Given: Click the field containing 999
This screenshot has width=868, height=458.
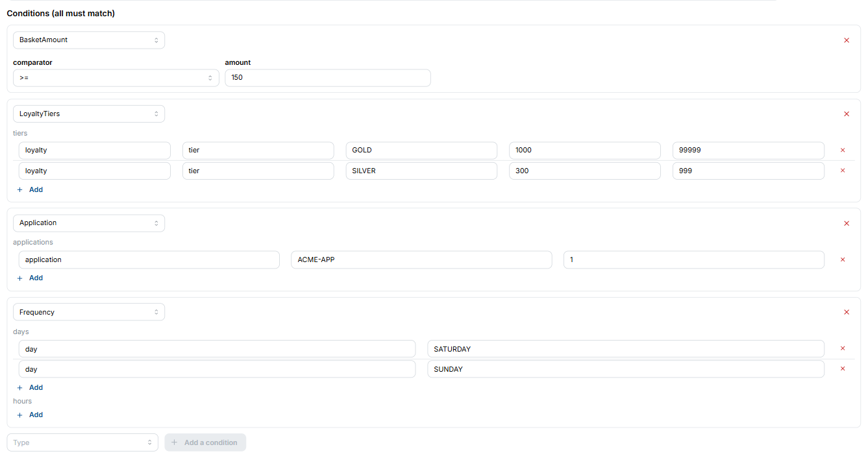Looking at the screenshot, I should (x=749, y=171).
